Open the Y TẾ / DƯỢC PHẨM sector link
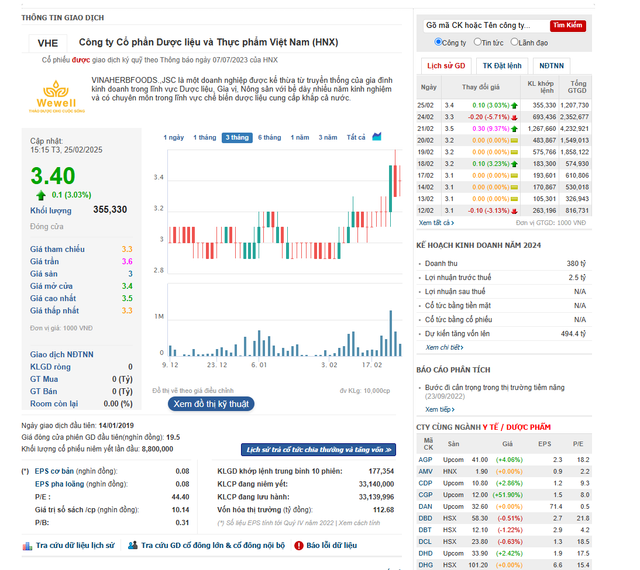Image resolution: width=640 pixels, height=570 pixels. [x=516, y=428]
